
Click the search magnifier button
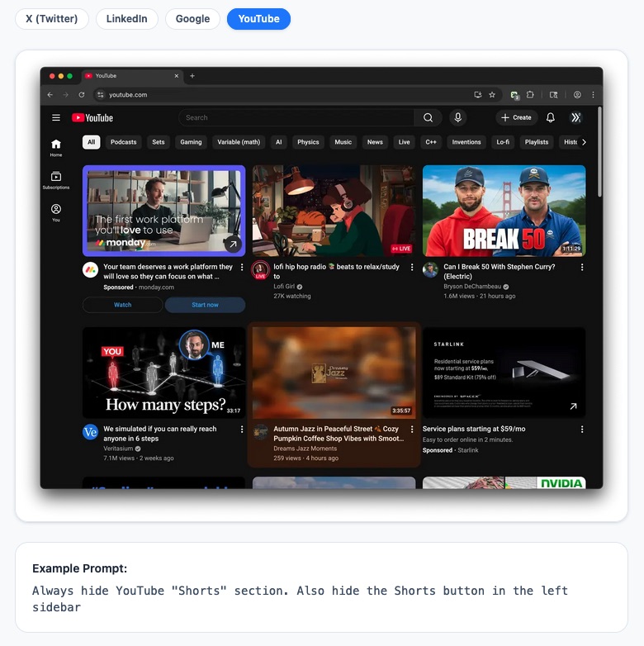point(428,118)
